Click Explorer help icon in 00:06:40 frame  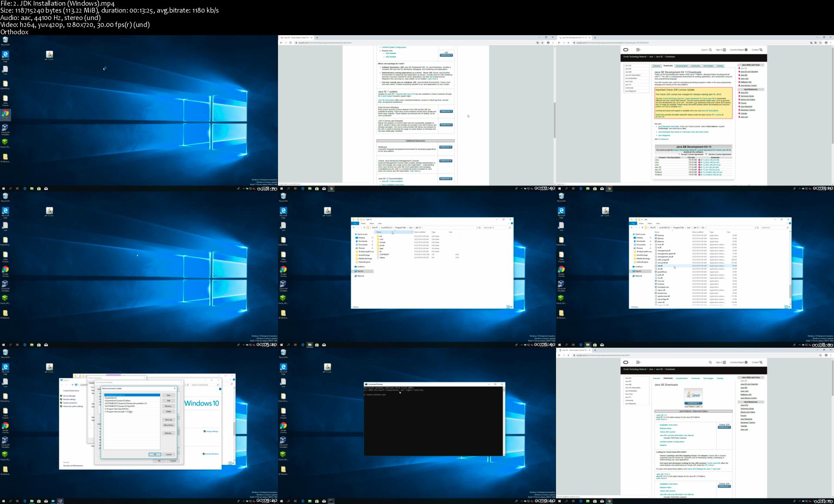[512, 223]
